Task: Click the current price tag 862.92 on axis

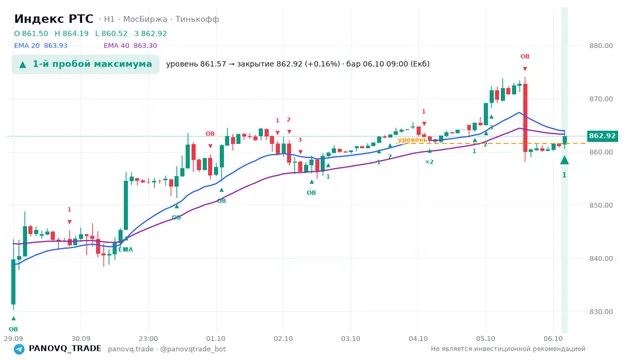Action: point(602,136)
